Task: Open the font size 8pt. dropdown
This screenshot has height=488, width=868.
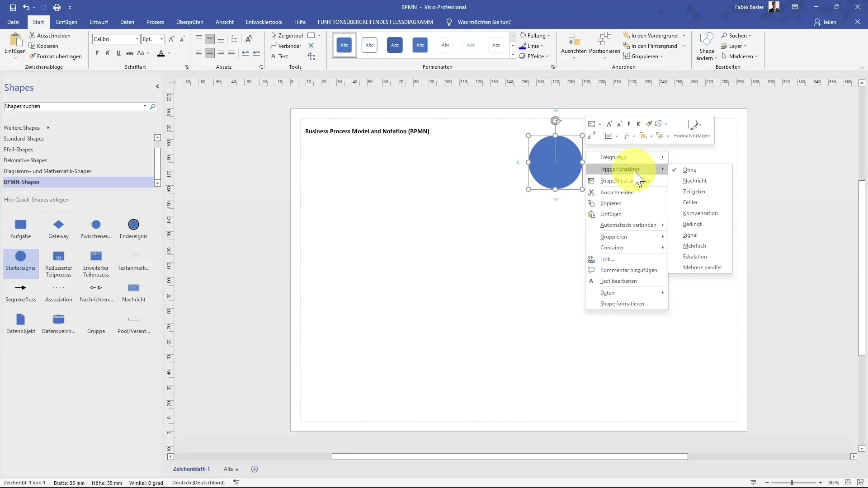Action: (x=161, y=39)
